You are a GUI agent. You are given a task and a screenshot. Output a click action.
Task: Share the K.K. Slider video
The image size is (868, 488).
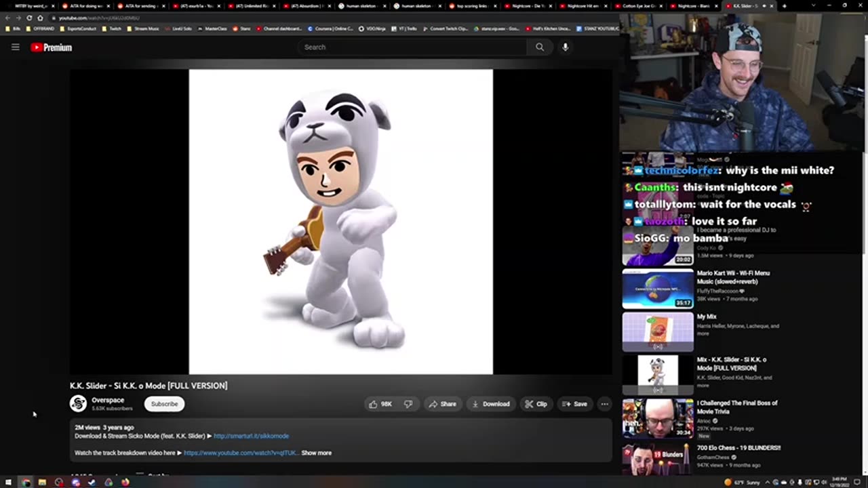(442, 404)
